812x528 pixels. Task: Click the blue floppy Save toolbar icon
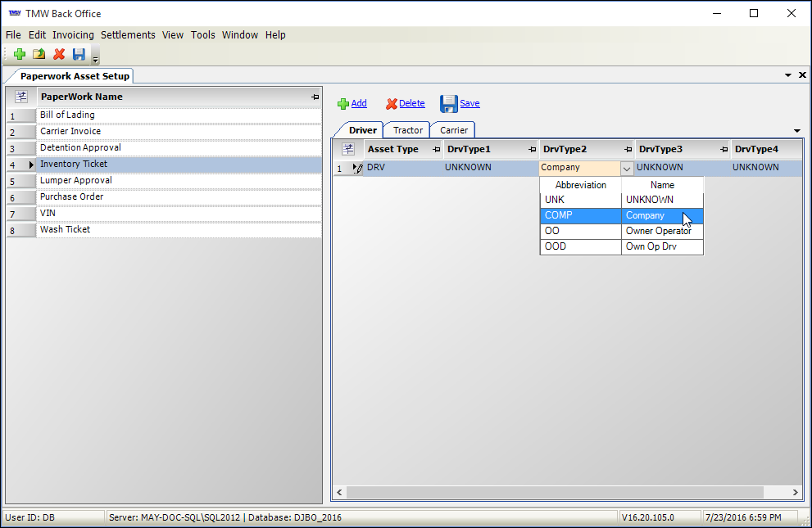pyautogui.click(x=79, y=54)
